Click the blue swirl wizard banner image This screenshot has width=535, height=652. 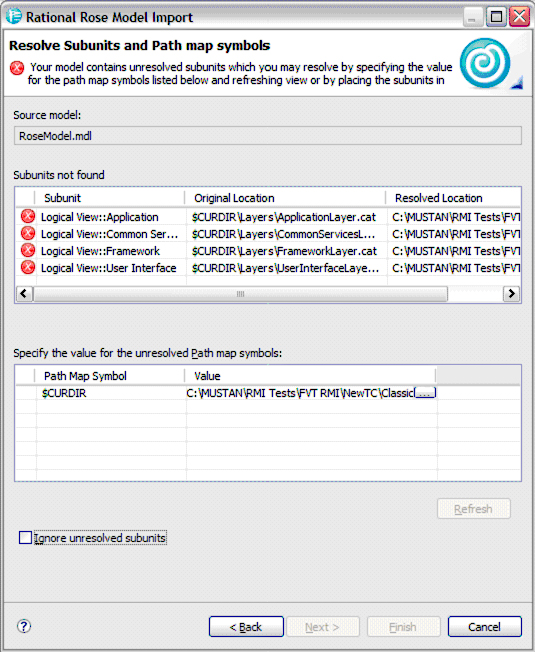click(x=485, y=63)
